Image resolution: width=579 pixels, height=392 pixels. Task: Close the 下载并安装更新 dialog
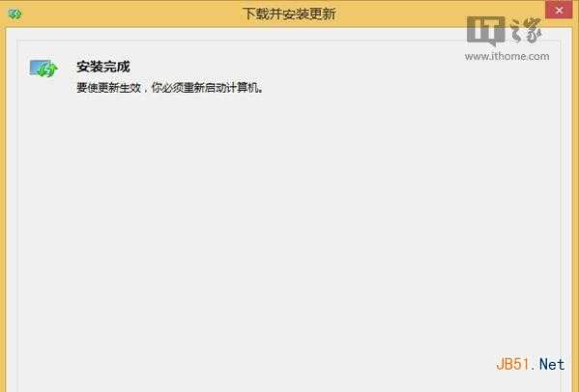(x=559, y=10)
